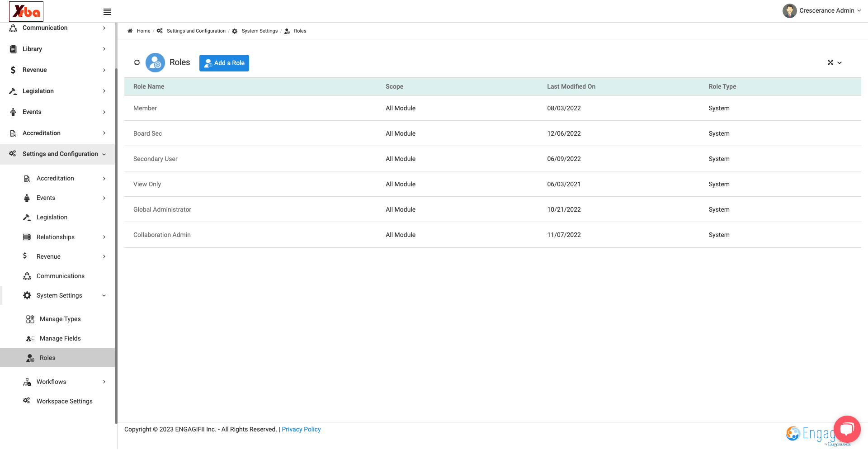Click the Roles page header icon
868x450 pixels.
coord(155,63)
